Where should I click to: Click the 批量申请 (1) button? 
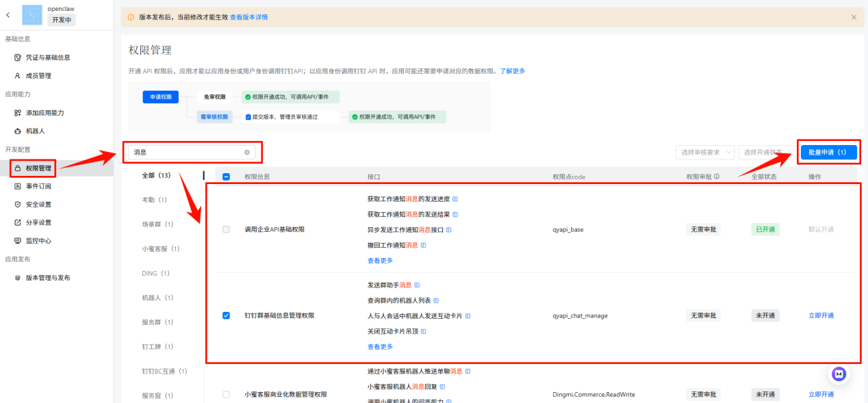tap(828, 152)
